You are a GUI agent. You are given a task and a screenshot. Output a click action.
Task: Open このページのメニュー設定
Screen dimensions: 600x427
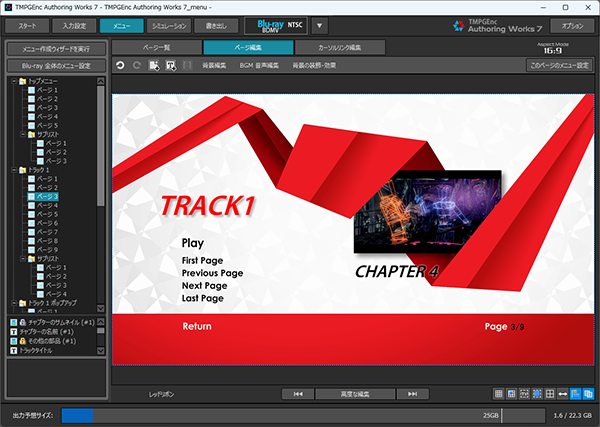pyautogui.click(x=559, y=65)
